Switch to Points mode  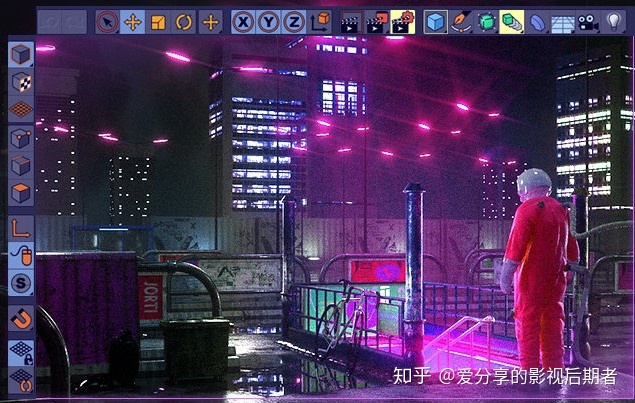point(21,139)
